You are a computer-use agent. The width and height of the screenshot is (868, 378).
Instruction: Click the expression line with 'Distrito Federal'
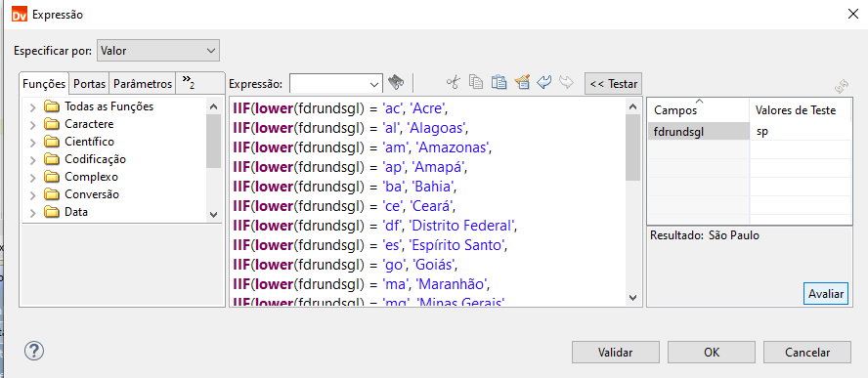tap(374, 226)
